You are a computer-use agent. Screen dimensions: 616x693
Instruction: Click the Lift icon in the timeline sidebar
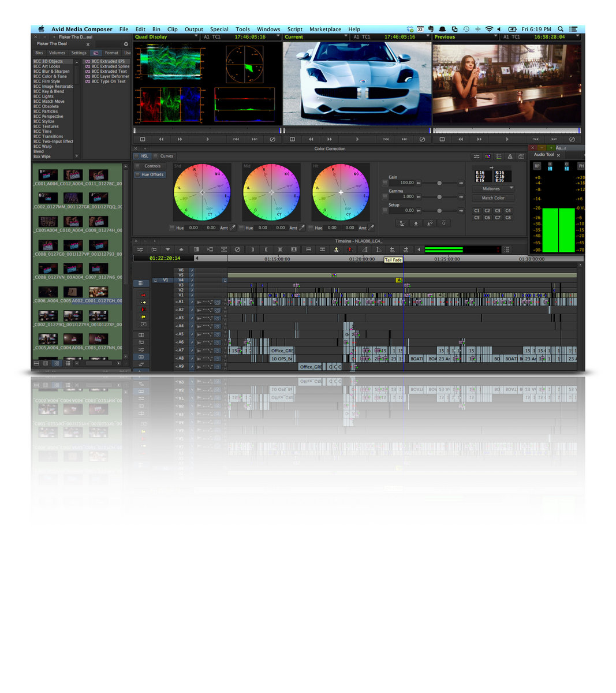143,309
